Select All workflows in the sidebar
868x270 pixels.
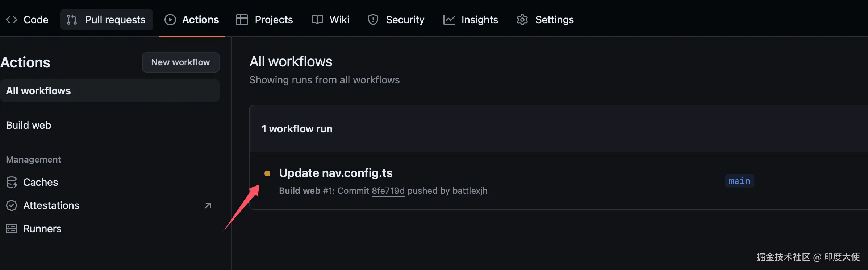(x=38, y=91)
